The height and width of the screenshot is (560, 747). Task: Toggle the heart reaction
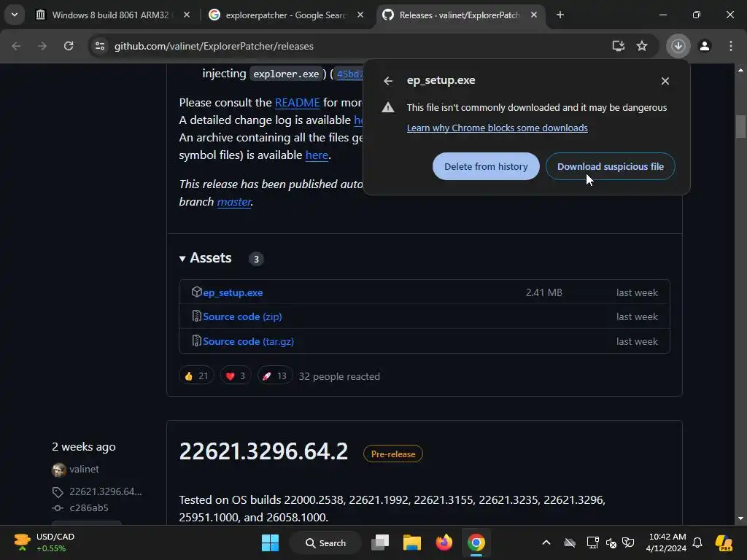click(x=236, y=376)
